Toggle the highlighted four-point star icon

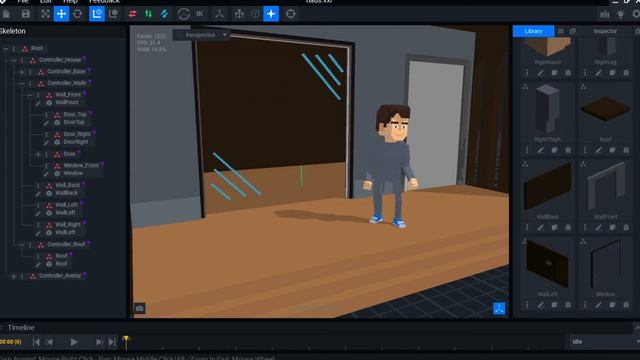click(271, 14)
